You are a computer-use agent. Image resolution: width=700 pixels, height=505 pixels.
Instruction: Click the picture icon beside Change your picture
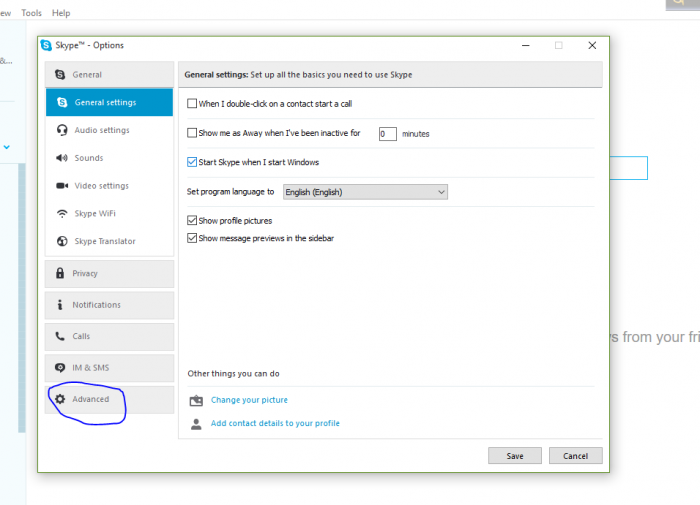pyautogui.click(x=196, y=400)
